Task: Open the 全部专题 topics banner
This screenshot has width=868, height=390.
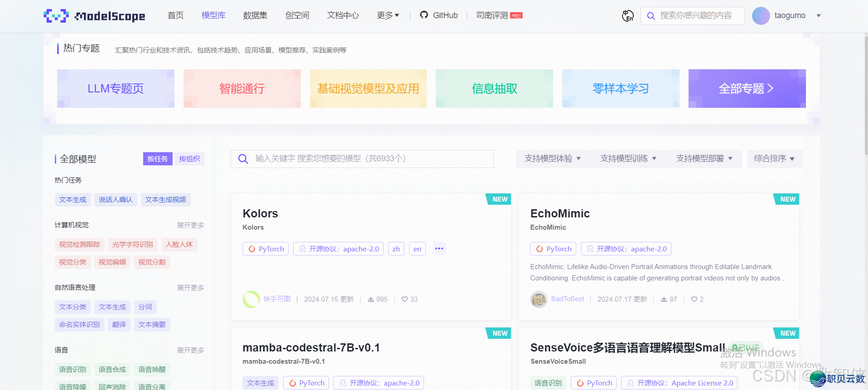Action: click(747, 89)
